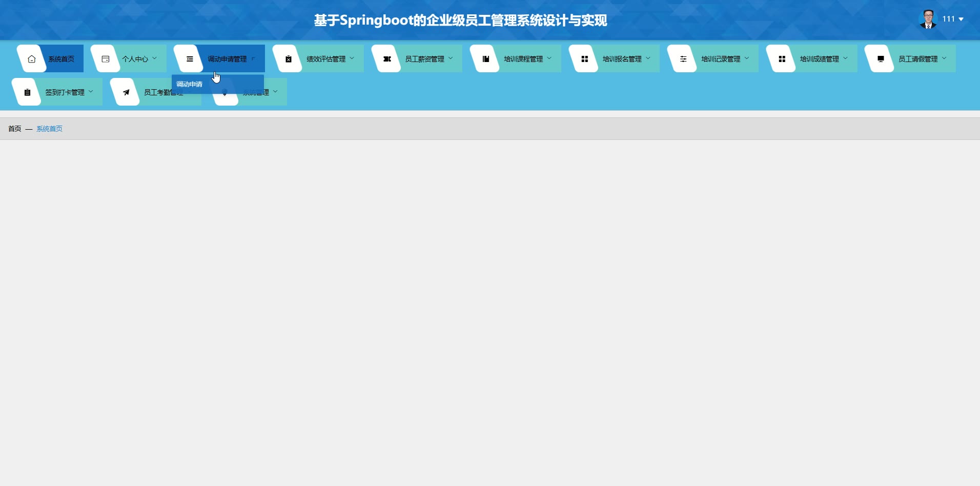Expand the 培训成绩管理 chevron
980x486 pixels.
(x=845, y=58)
